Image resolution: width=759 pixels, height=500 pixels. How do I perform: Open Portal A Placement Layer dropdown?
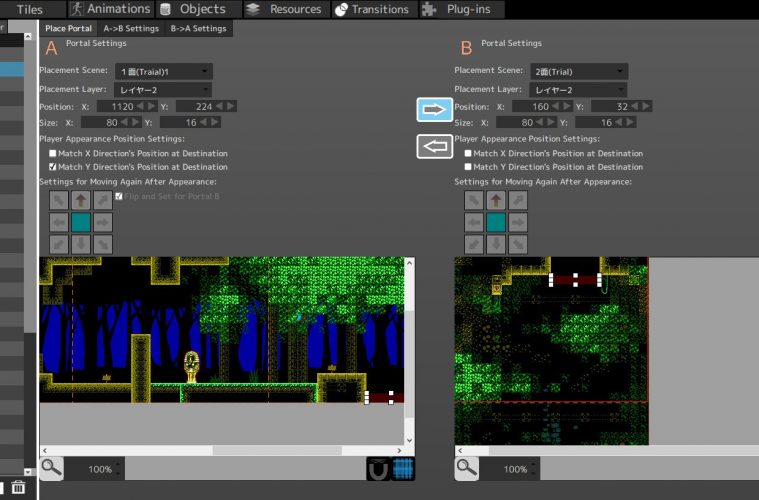click(x=163, y=90)
